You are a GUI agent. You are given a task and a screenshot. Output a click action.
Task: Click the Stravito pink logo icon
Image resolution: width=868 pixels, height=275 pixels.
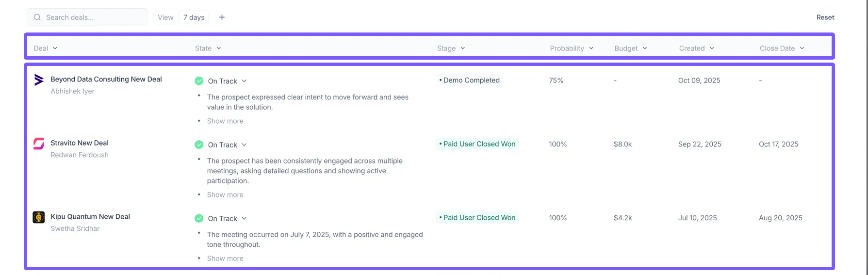(x=39, y=144)
